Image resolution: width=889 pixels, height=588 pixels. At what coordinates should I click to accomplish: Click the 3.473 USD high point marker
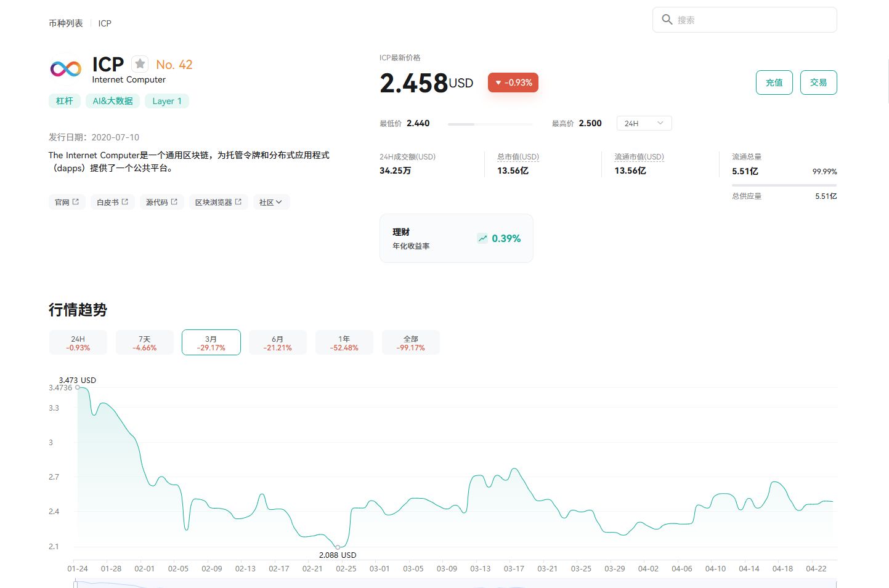(x=78, y=387)
